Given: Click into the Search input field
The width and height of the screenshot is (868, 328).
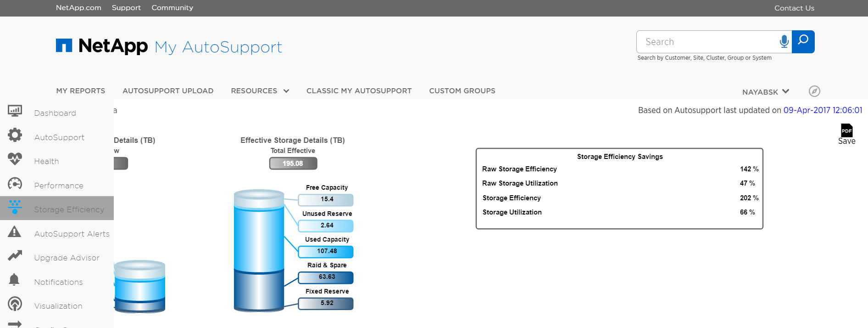Looking at the screenshot, I should pyautogui.click(x=707, y=42).
